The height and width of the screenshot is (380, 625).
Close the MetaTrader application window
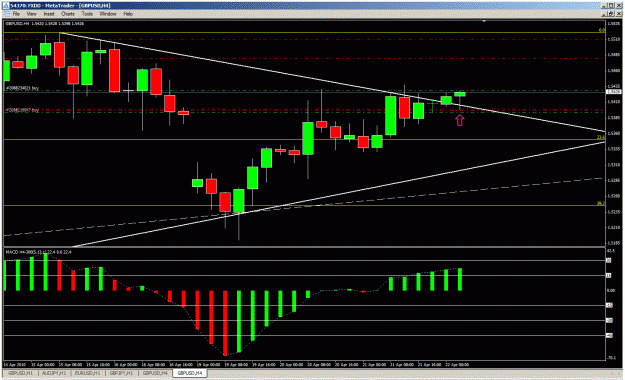(x=619, y=6)
